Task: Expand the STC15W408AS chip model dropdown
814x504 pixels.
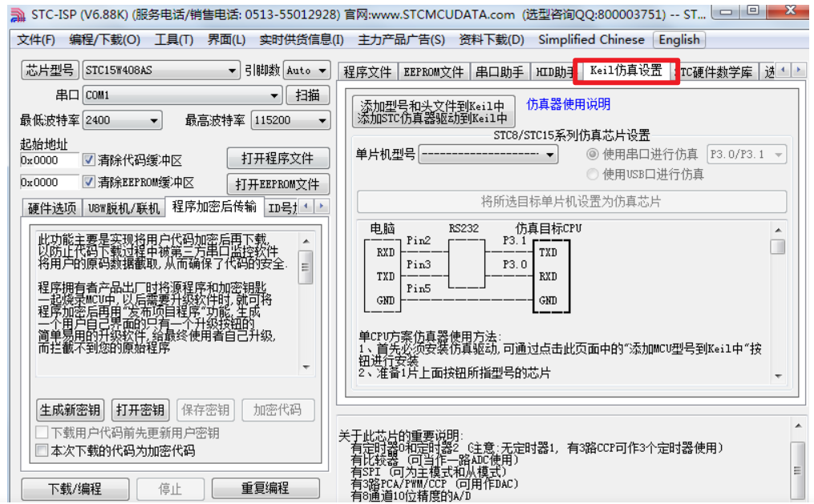Action: (x=232, y=71)
